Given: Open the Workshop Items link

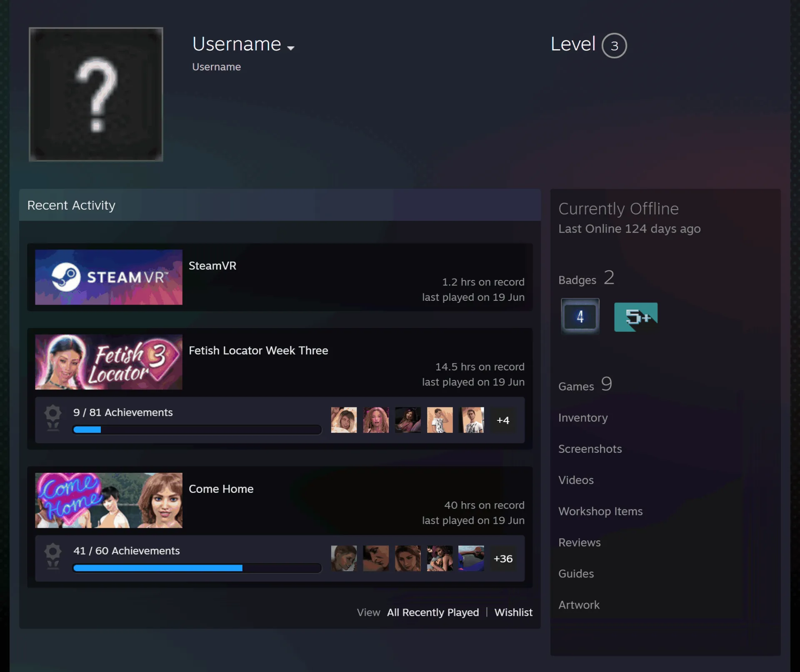Looking at the screenshot, I should click(600, 512).
